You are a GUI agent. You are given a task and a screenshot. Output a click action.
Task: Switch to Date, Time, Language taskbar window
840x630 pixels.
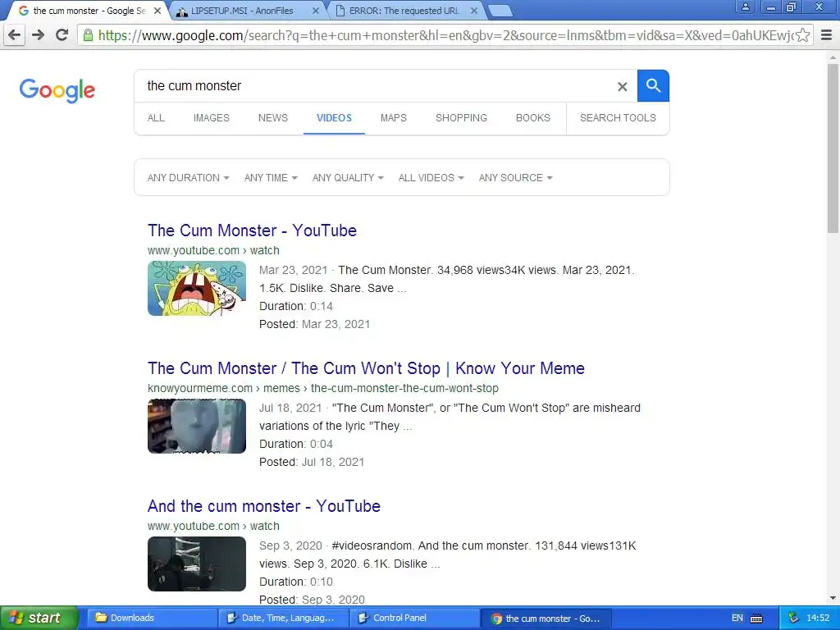284,619
